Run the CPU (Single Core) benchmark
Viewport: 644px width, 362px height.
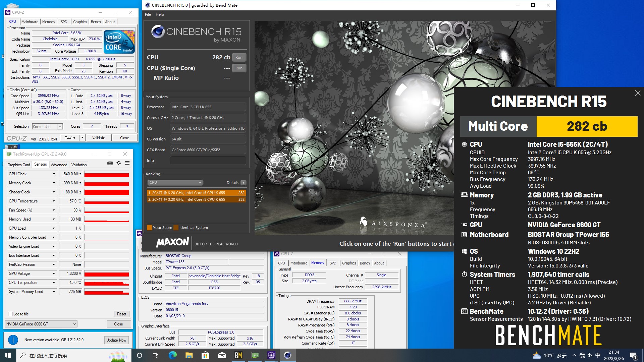(239, 68)
